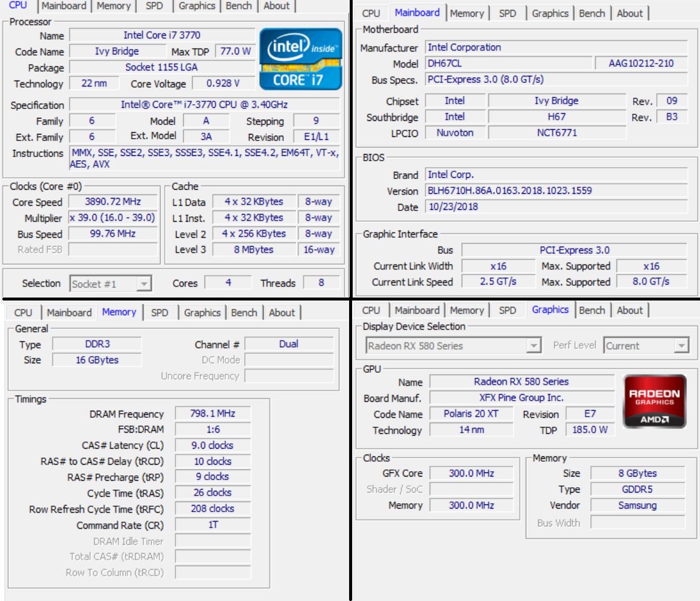Select About tab in Mainboard panel

click(629, 14)
